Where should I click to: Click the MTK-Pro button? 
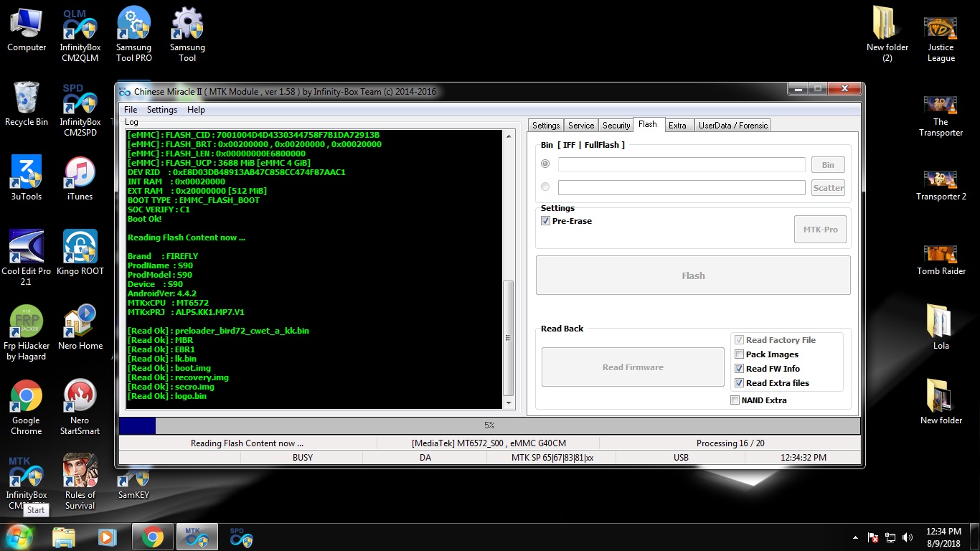click(820, 230)
